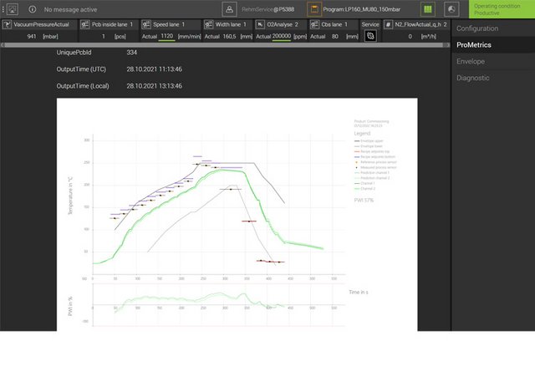Viewport: 535px width, 392px height.
Task: Click the O2Analyse icon
Action: pos(258,25)
